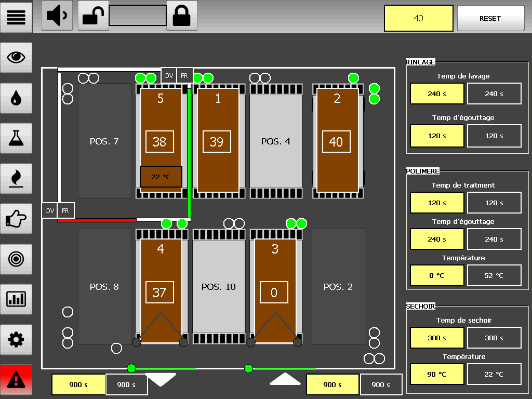The height and width of the screenshot is (399, 532).
Task: Open the pointing hand manual mode
Action: pos(16,219)
